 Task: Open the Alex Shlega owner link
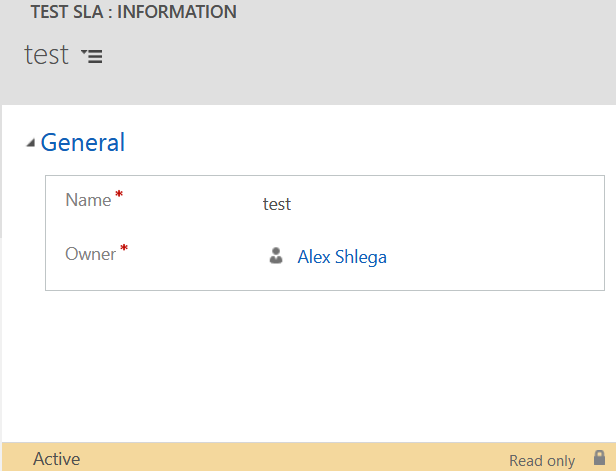click(342, 257)
